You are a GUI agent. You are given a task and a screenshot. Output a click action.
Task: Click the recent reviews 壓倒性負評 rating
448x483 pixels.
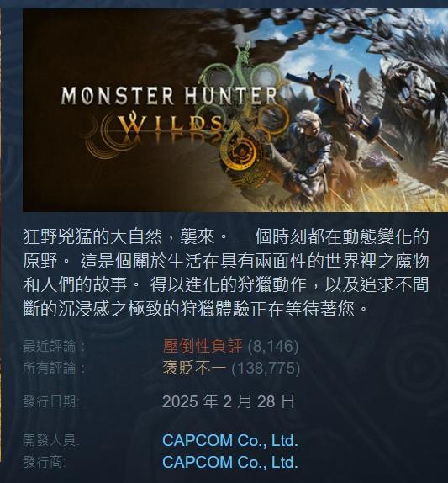(x=203, y=346)
